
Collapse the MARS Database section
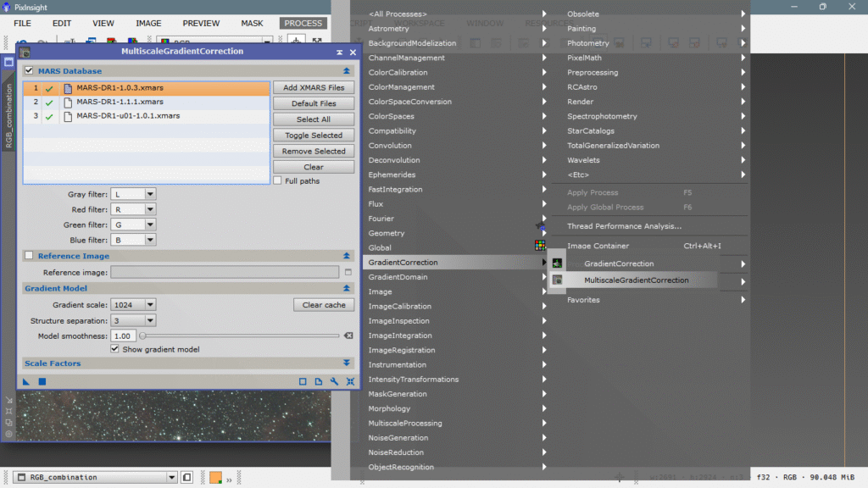point(347,71)
